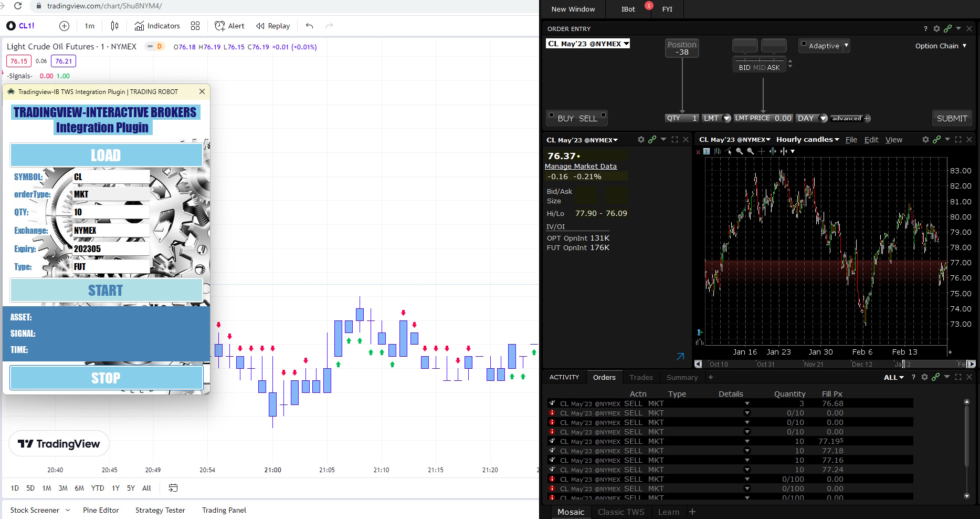Image resolution: width=980 pixels, height=519 pixels.
Task: Open the ALL filter dropdown in Activity
Action: (894, 377)
